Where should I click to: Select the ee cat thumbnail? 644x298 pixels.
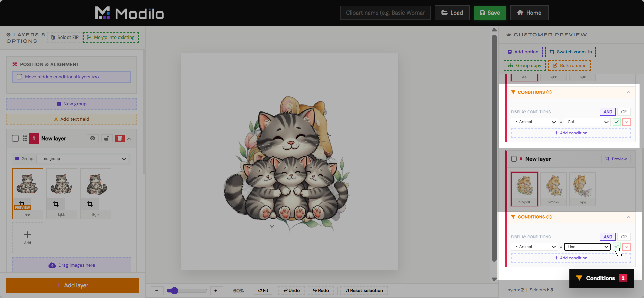(28, 193)
